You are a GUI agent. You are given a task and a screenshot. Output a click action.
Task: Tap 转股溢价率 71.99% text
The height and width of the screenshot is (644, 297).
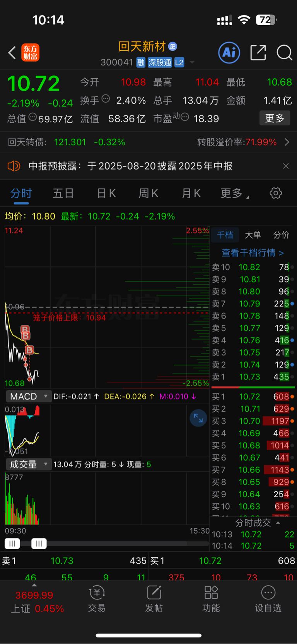coord(237,142)
